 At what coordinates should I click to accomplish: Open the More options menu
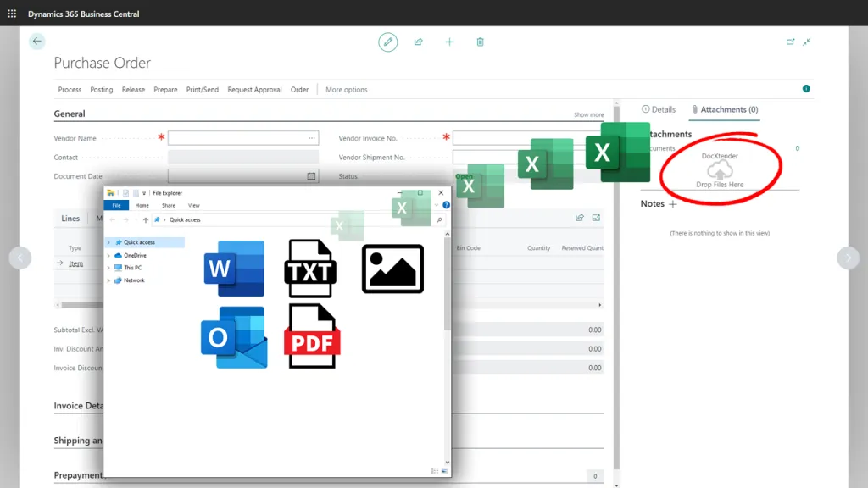(x=345, y=89)
